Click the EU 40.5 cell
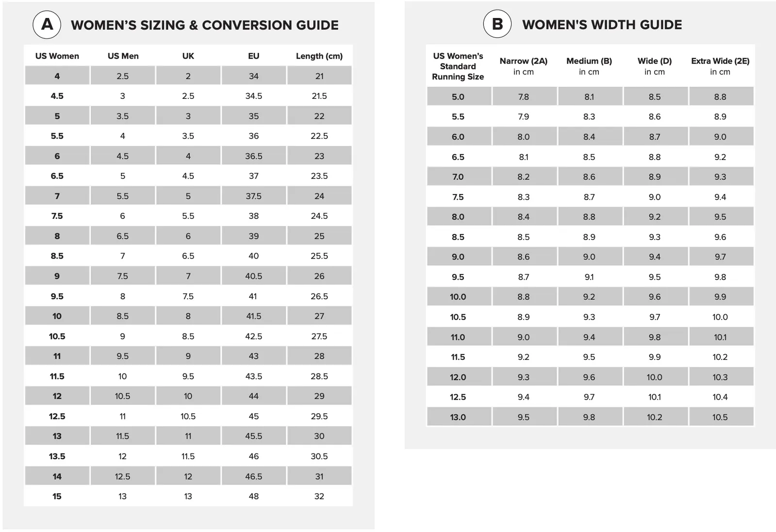Image resolution: width=776 pixels, height=532 pixels. 254,276
